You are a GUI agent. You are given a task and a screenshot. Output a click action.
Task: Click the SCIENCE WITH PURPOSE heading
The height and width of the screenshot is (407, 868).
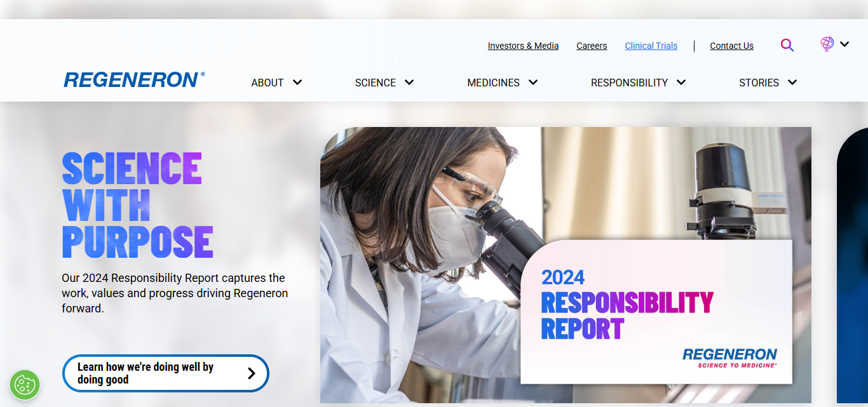coord(137,205)
